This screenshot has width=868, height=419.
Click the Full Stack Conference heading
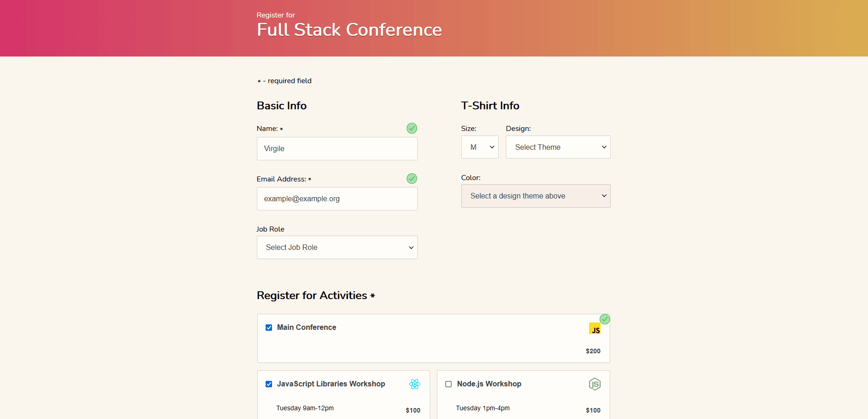pos(349,30)
